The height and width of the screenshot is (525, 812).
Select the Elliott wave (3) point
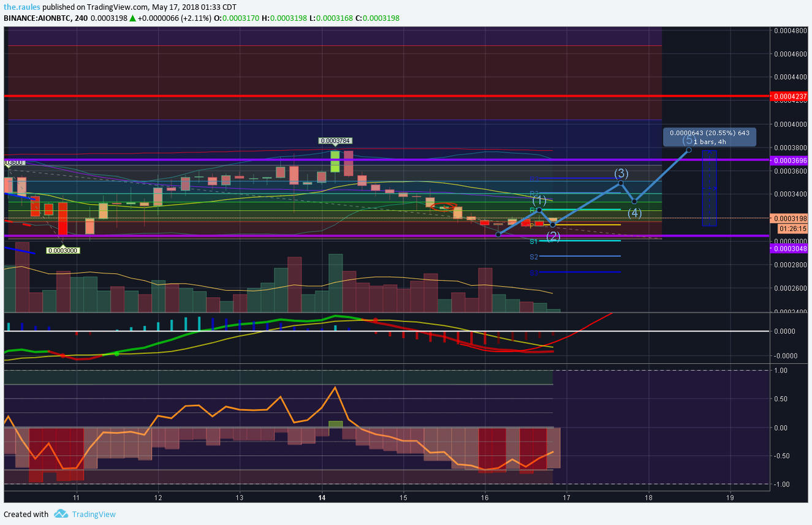(x=621, y=183)
